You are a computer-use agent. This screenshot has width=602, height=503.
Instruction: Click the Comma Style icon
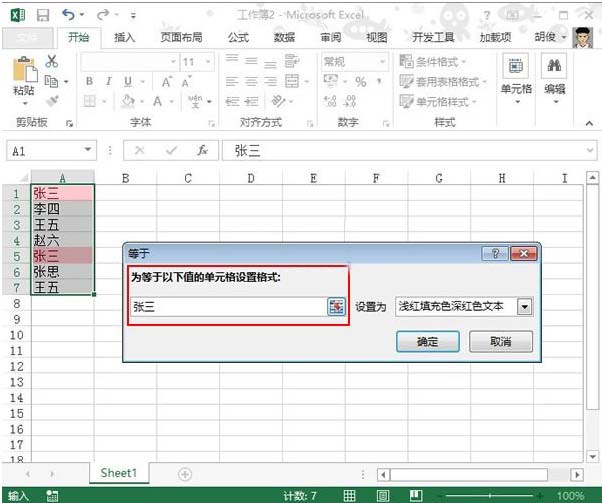point(379,81)
